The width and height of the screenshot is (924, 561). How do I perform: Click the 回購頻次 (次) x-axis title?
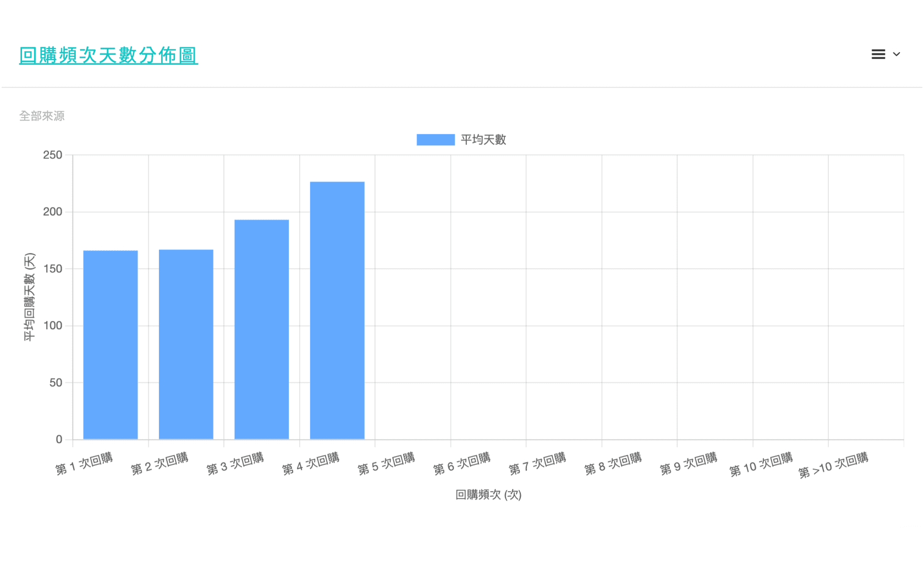coord(488,494)
